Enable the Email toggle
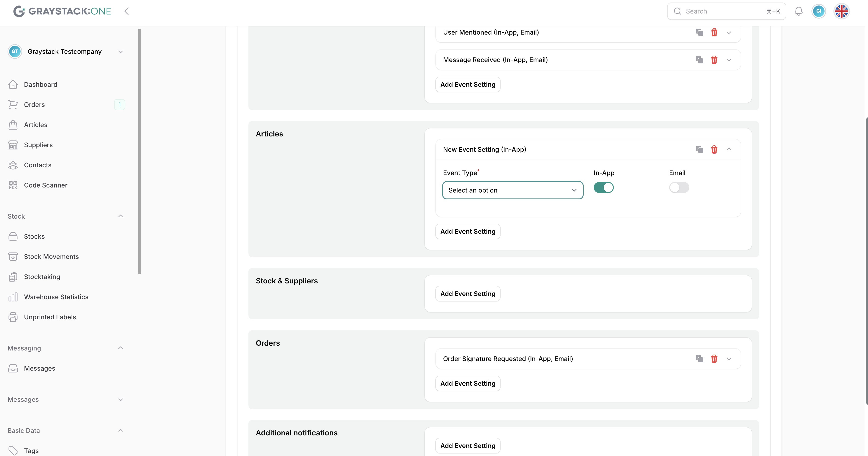The height and width of the screenshot is (456, 868). pos(679,188)
